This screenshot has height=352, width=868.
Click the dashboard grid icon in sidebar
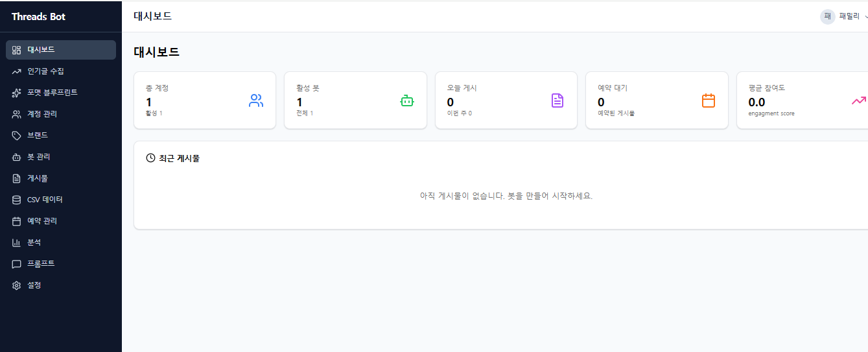17,50
